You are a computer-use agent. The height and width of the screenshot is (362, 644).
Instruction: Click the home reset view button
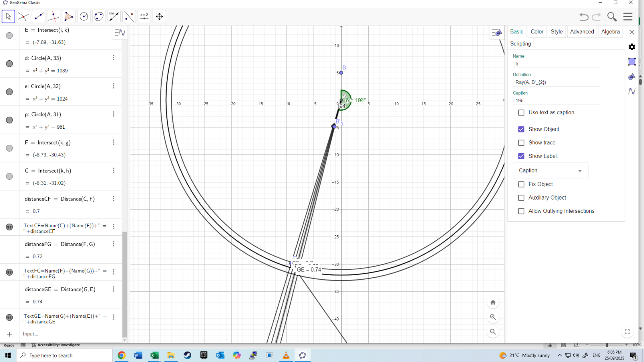[x=493, y=302]
